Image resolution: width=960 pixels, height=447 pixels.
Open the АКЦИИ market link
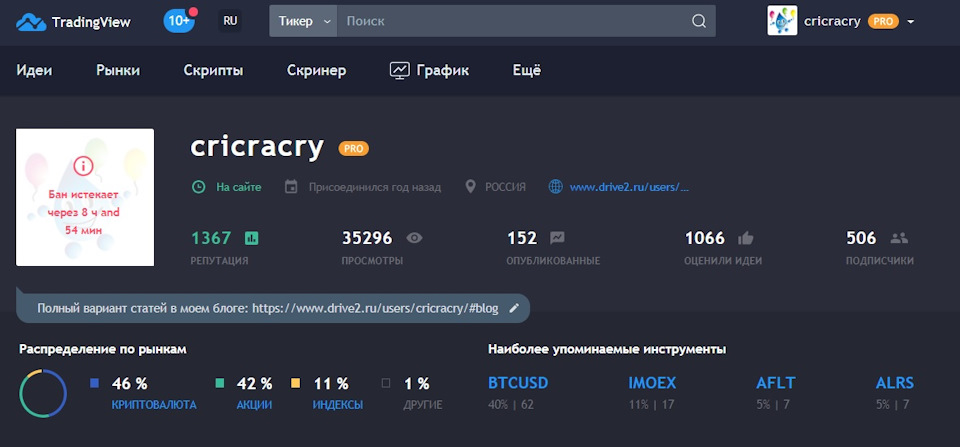coord(254,405)
